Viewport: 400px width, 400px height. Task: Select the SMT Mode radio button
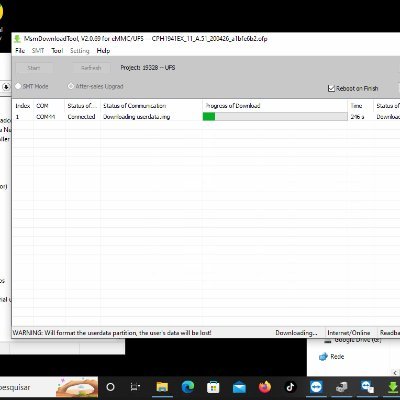18,86
